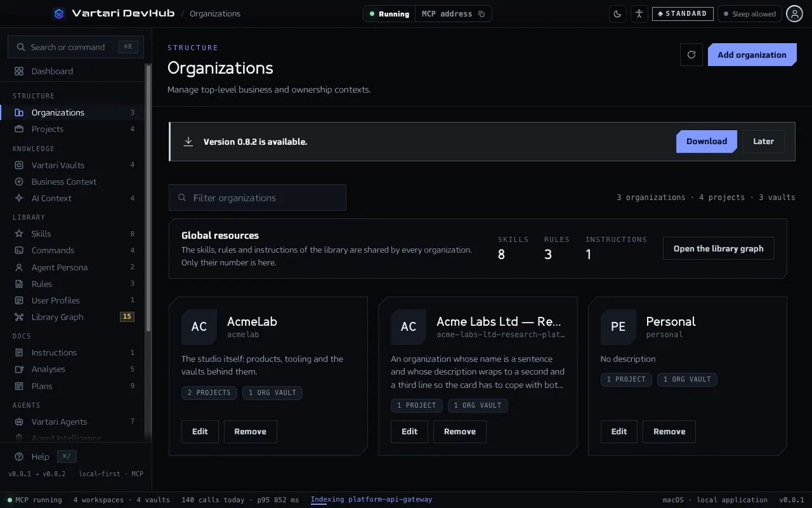Click the AI Context sparkle icon
The image size is (812, 508).
tap(19, 198)
